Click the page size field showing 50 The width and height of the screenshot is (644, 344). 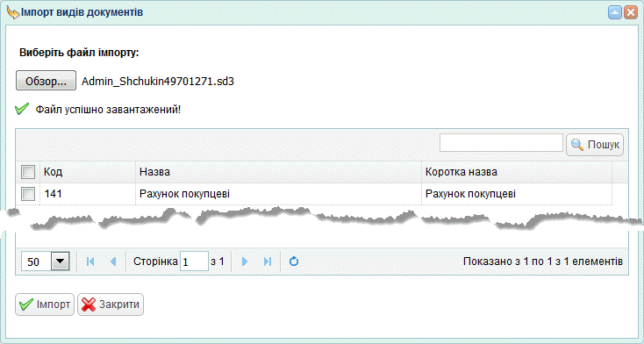pos(37,262)
